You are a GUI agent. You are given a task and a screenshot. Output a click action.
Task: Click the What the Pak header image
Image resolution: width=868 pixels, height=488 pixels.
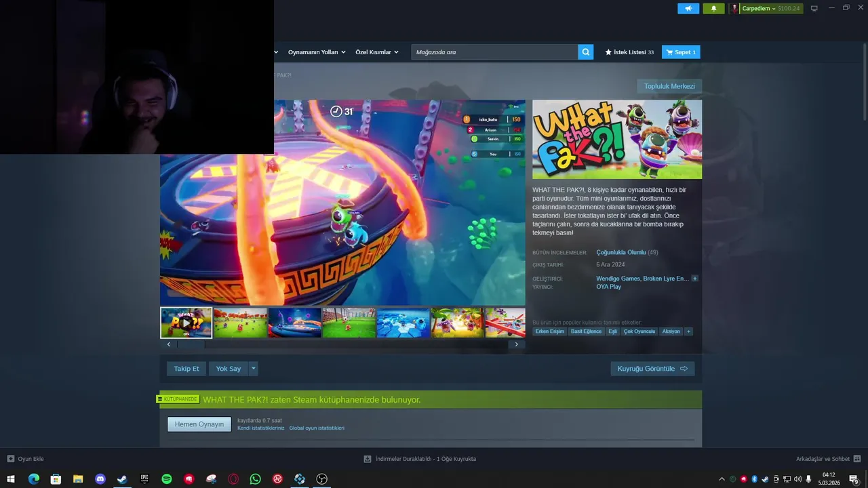click(x=617, y=140)
